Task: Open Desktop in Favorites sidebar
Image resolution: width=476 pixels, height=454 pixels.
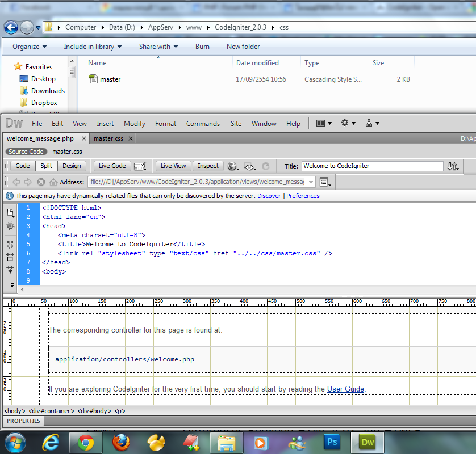Action: [37, 79]
